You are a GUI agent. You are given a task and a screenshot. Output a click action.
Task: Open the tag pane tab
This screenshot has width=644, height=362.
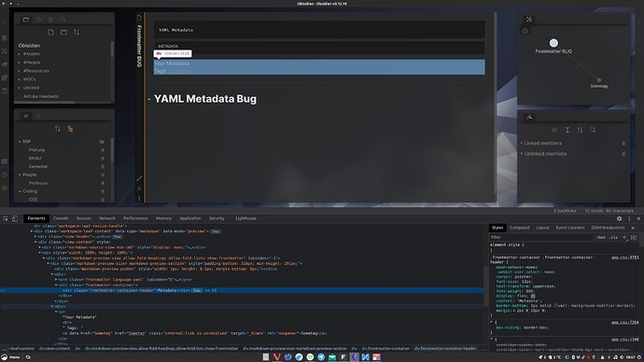point(26,116)
